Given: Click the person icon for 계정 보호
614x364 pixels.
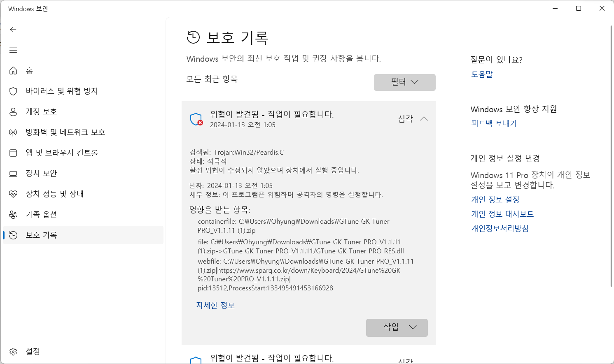Looking at the screenshot, I should [x=13, y=112].
